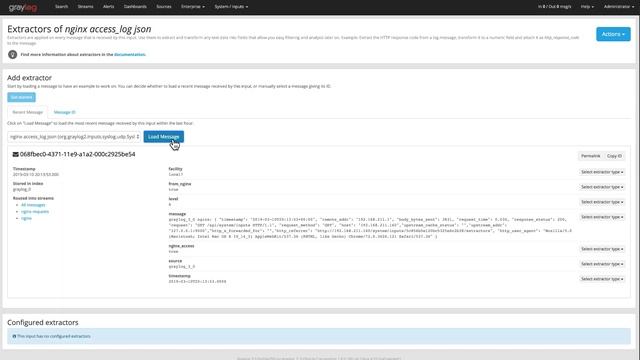Click message ID 068fbec0-4371-11e9-a1a2-000c2925be54

pos(78,154)
